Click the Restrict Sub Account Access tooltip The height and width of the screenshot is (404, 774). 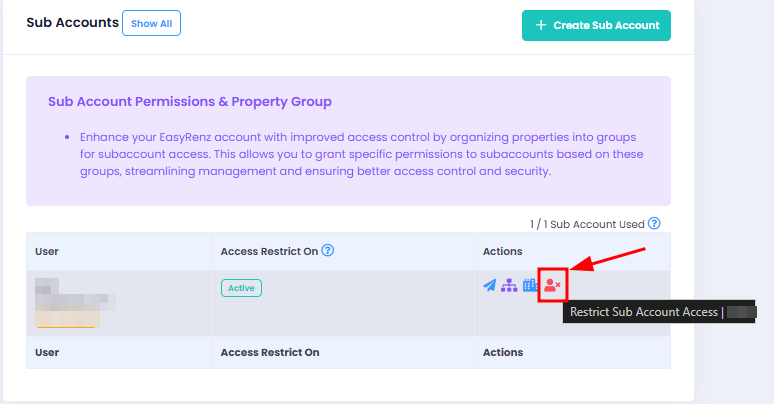click(659, 312)
